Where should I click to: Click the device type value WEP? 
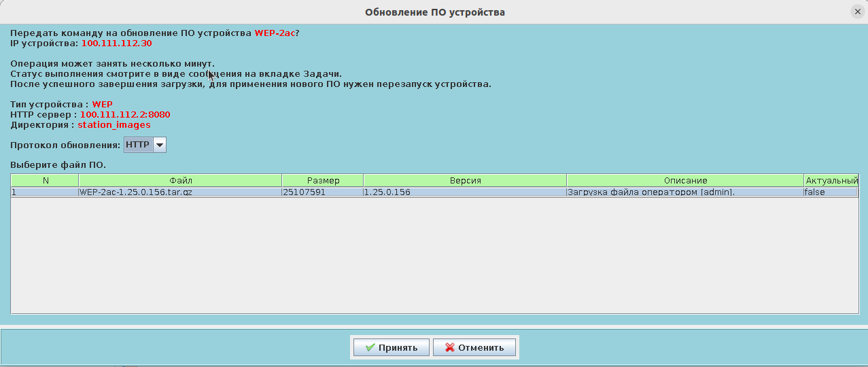(x=102, y=104)
